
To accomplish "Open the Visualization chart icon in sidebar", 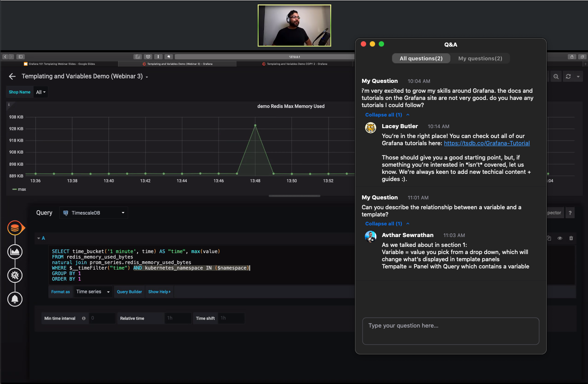I will [15, 252].
